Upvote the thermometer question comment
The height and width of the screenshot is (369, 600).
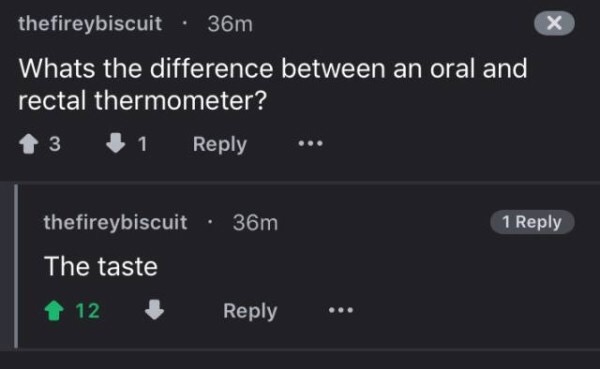point(29,144)
